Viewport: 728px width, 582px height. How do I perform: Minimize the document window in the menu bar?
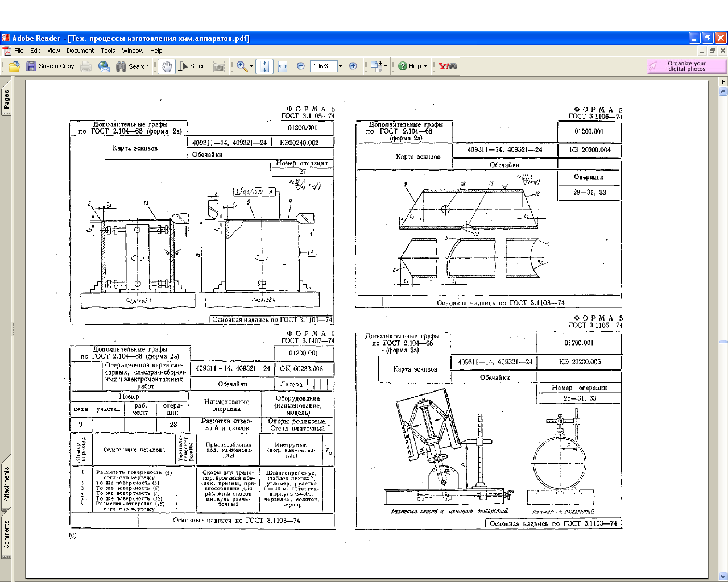[x=702, y=51]
